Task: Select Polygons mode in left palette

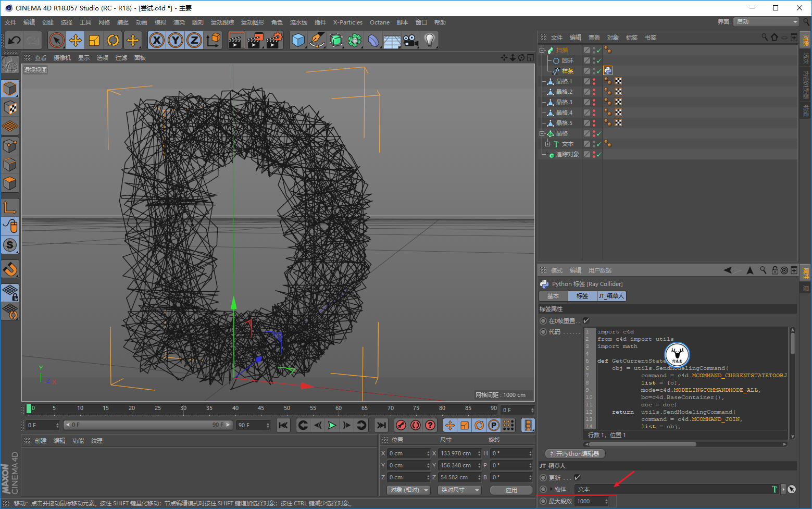Action: point(10,183)
